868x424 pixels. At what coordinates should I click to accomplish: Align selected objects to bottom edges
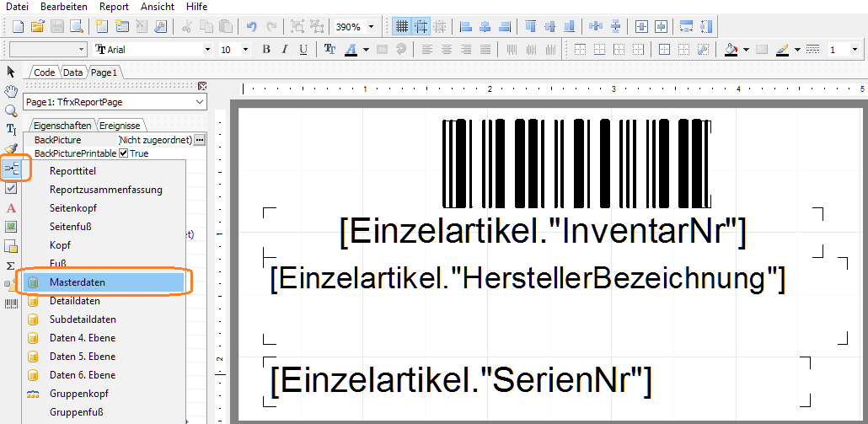tap(569, 26)
